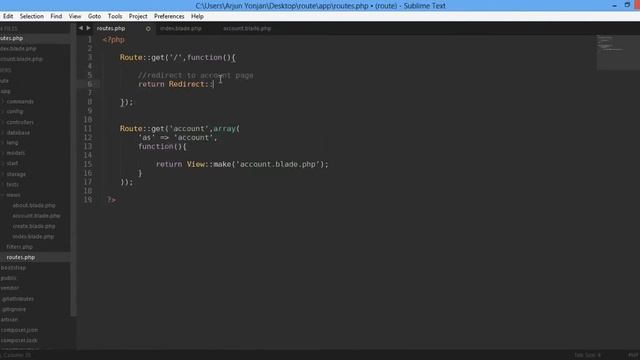
Task: Click 'account.blade.php' inside View::make call
Action: click(278, 164)
